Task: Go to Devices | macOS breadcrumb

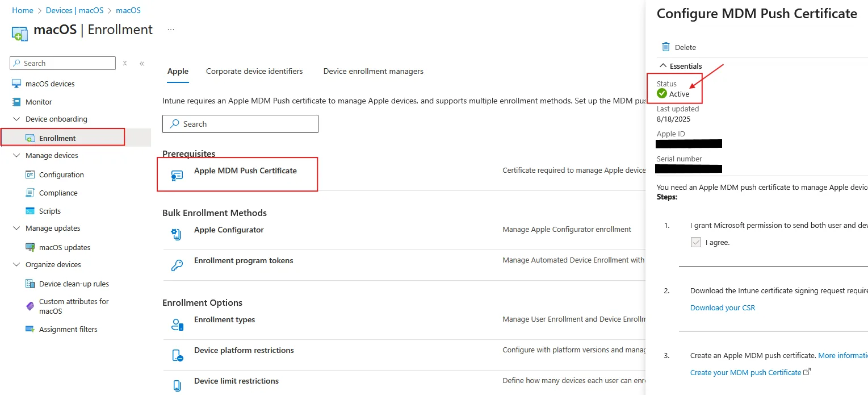Action: coord(76,10)
